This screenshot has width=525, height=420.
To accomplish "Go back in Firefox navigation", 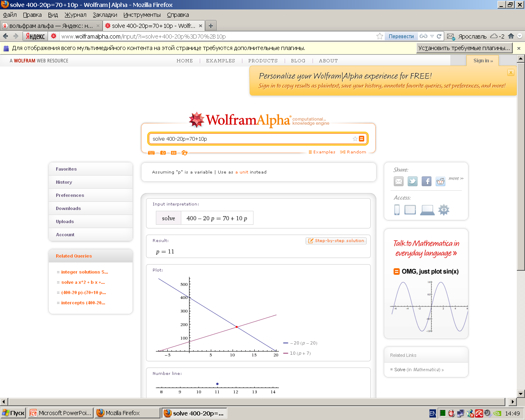I will pyautogui.click(x=5, y=36).
